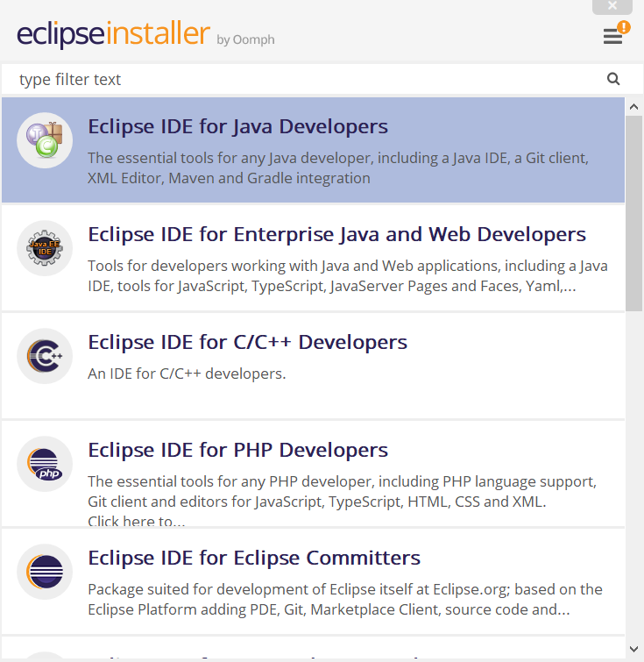Choose Eclipse IDE for C/C++ Developers
644x662 pixels.
tap(247, 343)
